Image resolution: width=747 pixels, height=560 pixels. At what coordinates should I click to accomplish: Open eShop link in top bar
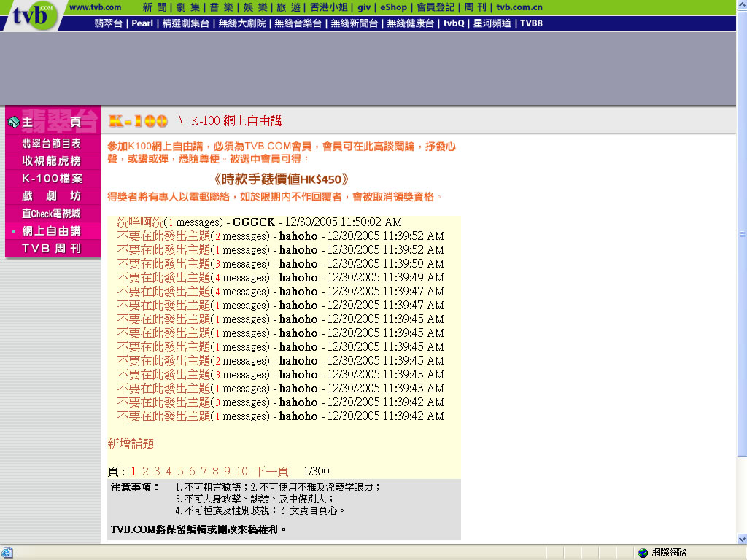393,7
